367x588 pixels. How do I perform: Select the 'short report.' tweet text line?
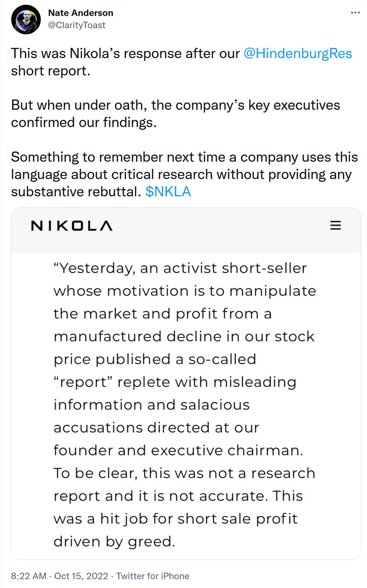click(51, 71)
